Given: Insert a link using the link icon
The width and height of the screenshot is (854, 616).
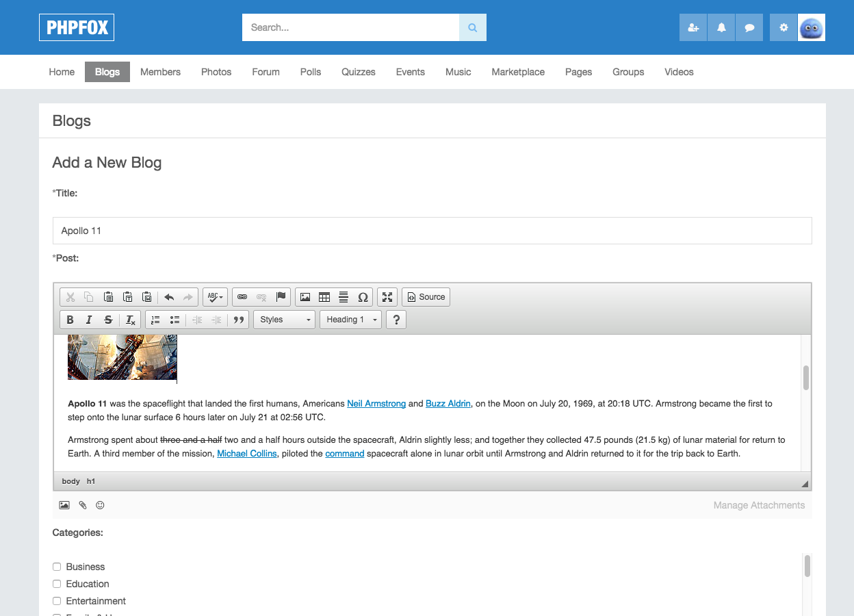Looking at the screenshot, I should pos(242,297).
